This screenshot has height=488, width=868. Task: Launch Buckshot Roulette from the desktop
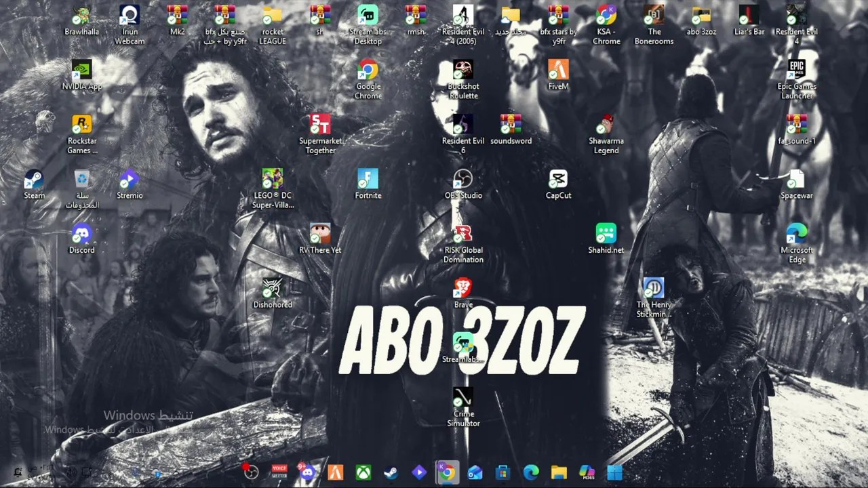[x=463, y=79]
